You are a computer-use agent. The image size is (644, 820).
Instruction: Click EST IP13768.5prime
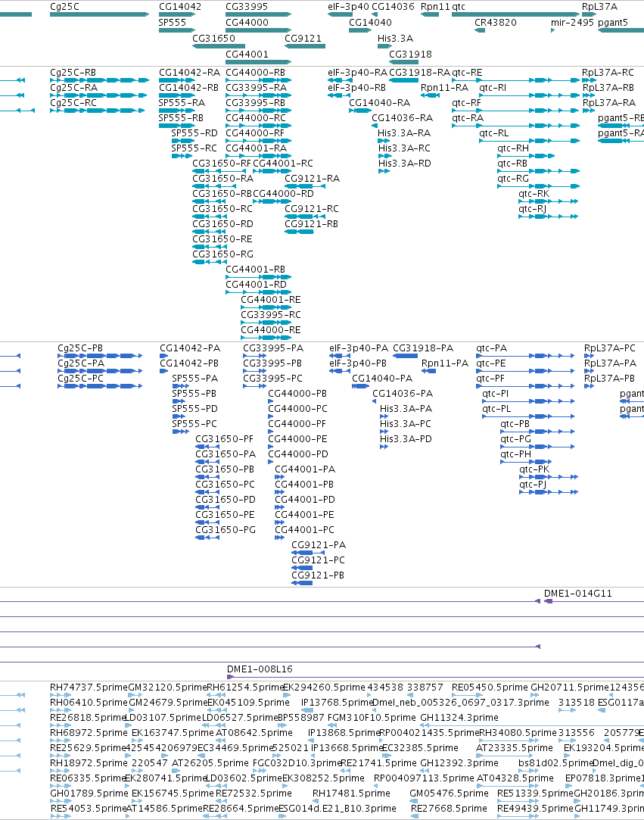338,703
